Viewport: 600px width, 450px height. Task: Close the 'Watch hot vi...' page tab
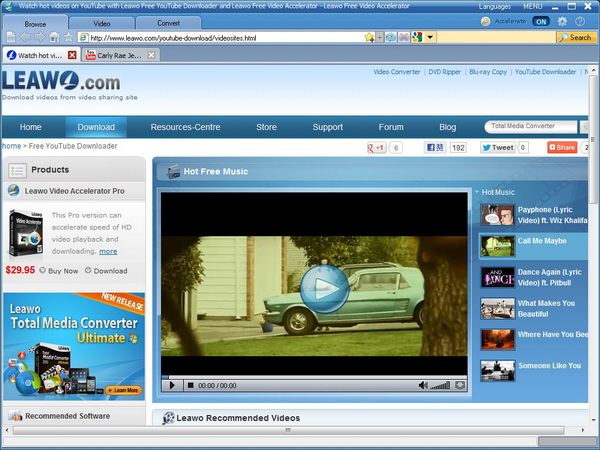pos(72,55)
